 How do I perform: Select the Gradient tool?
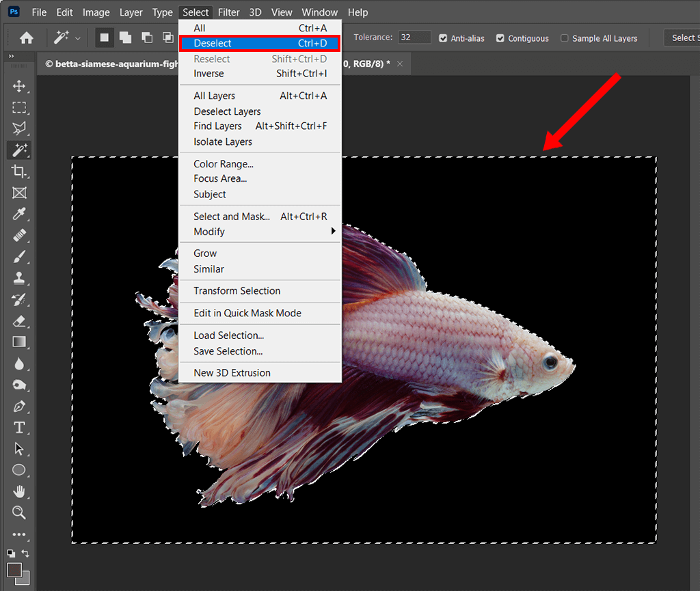click(x=18, y=342)
